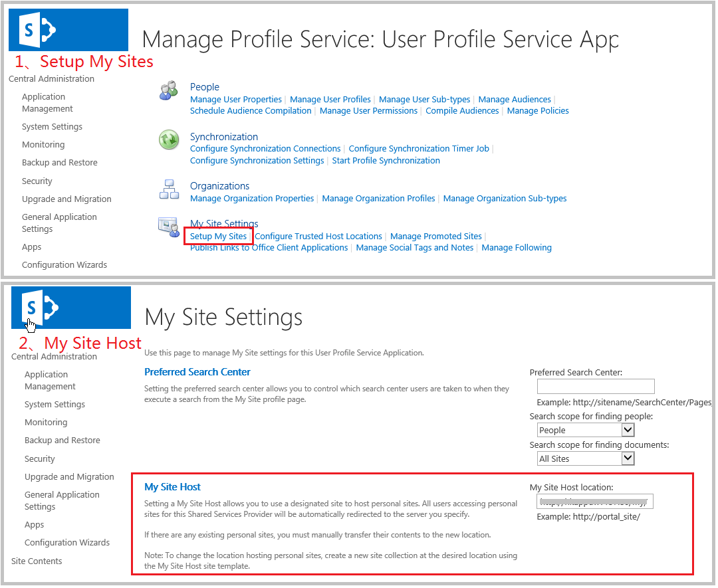
Task: Click the 'My Site Host location:' label
Action: tap(572, 488)
